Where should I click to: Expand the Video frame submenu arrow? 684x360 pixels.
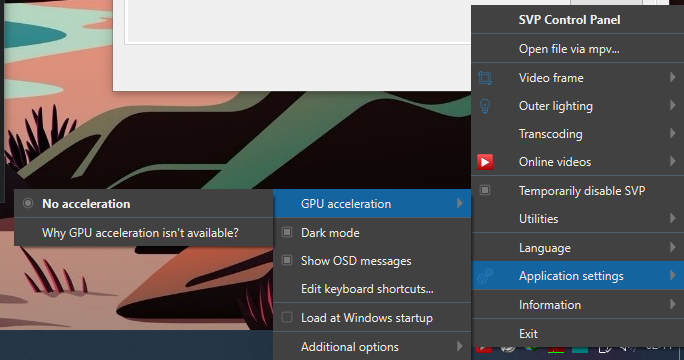click(x=673, y=77)
